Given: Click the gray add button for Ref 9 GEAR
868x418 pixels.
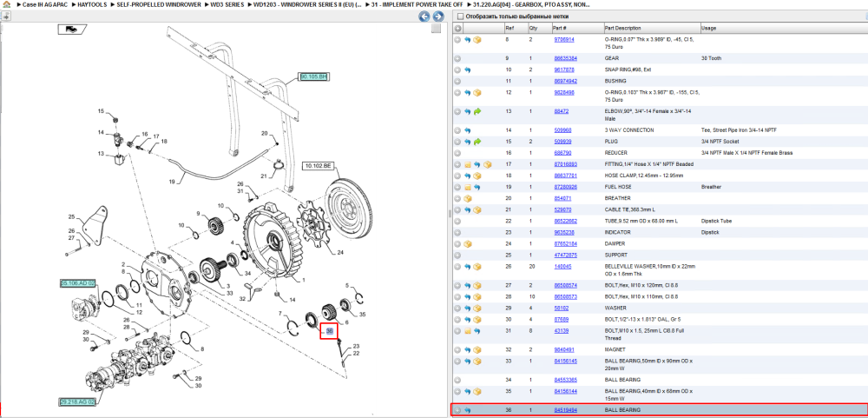Looking at the screenshot, I should (x=457, y=58).
